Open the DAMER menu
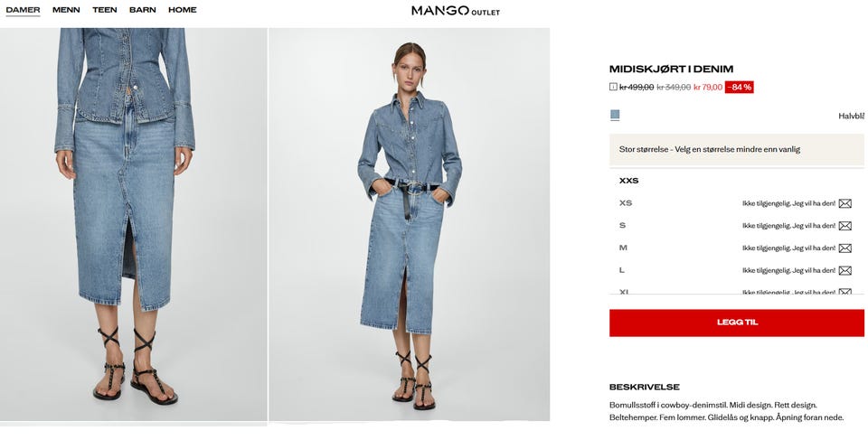This screenshot has height=440, width=868. (x=23, y=10)
